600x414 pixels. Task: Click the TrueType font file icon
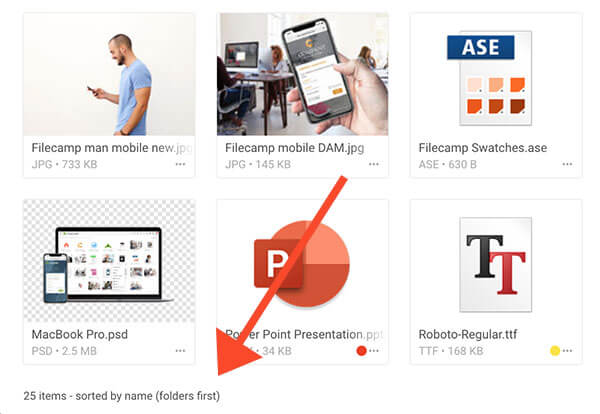tap(496, 264)
